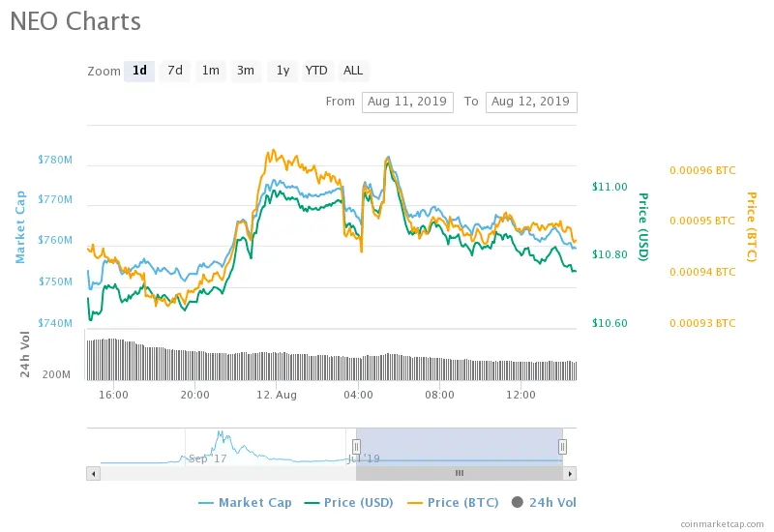Click the $750M market cap axis label
This screenshot has height=532, width=774.
click(x=55, y=281)
